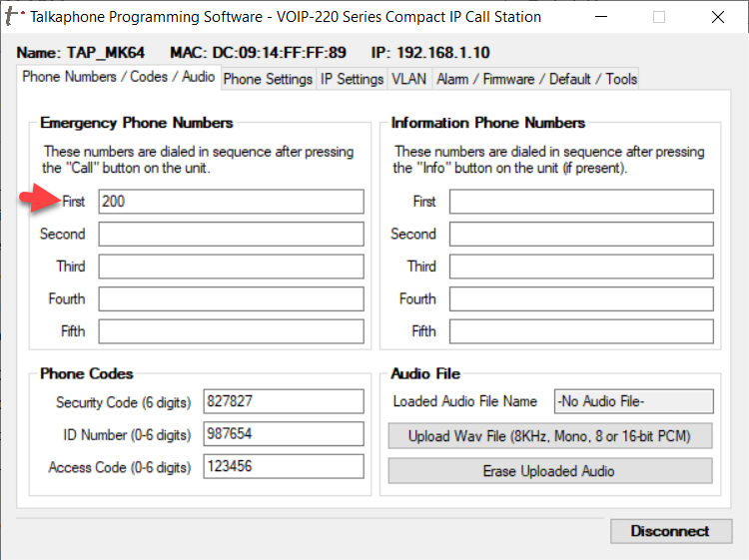Click the Access Code field showing 123456
Screen dimensions: 749x560
click(x=284, y=466)
